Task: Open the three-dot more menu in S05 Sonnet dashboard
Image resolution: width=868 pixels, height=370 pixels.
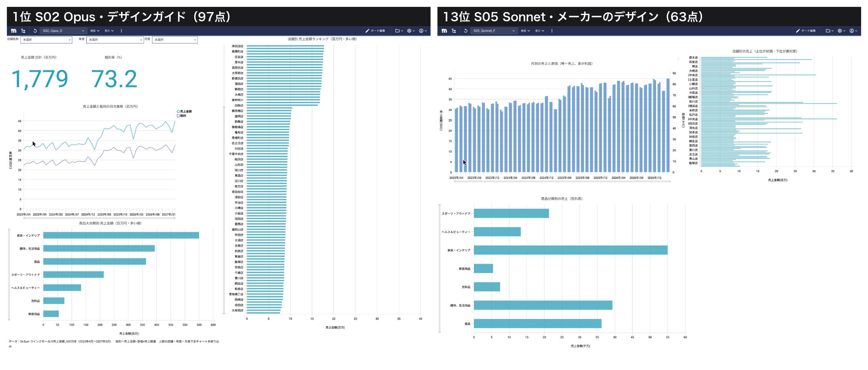Action: tap(552, 31)
